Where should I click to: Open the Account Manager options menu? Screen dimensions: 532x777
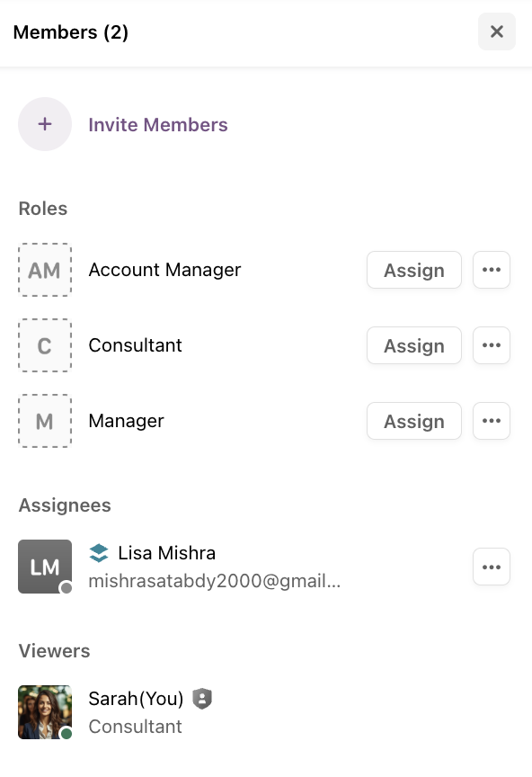coord(492,270)
